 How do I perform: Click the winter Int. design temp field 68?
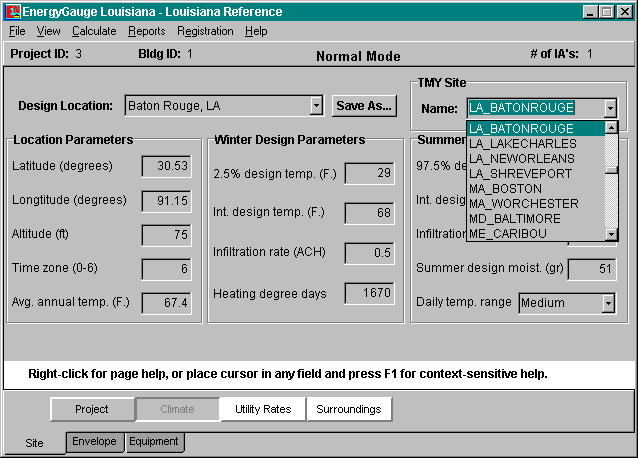(369, 213)
